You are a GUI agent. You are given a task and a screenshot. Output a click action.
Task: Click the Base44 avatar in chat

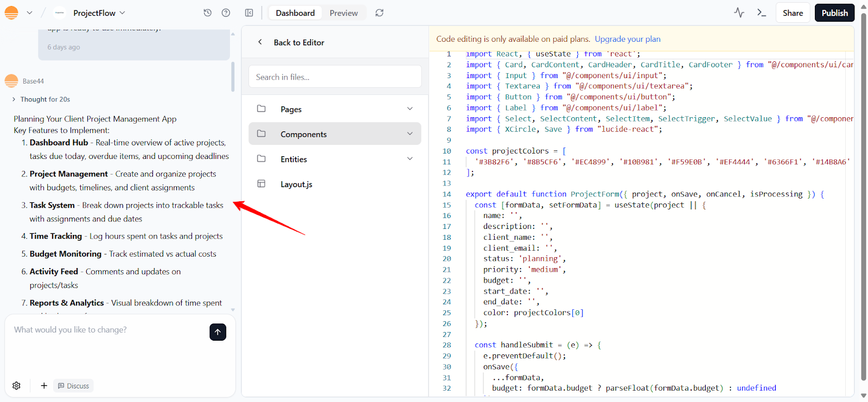click(11, 81)
